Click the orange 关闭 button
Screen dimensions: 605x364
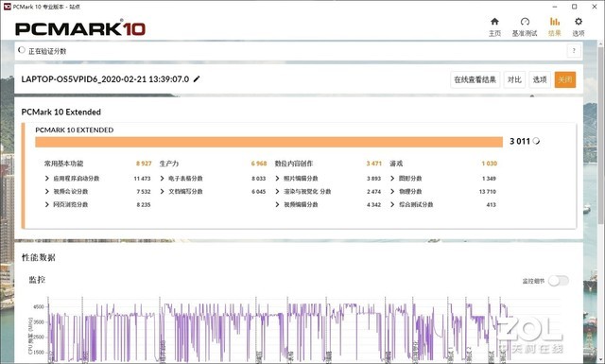click(x=565, y=79)
